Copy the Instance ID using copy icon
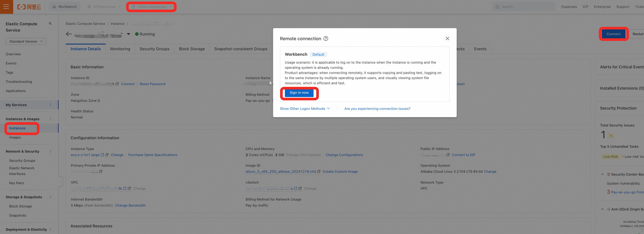This screenshot has width=644, height=234. (117, 84)
